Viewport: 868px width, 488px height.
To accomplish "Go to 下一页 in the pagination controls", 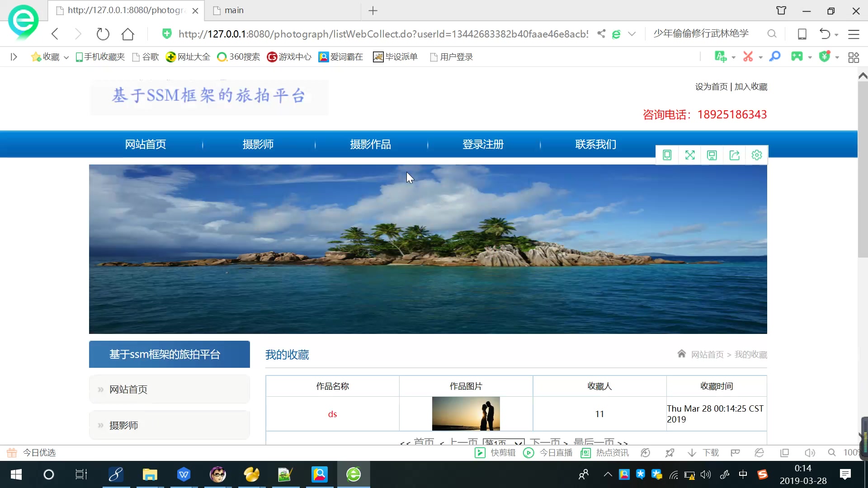I will point(547,443).
